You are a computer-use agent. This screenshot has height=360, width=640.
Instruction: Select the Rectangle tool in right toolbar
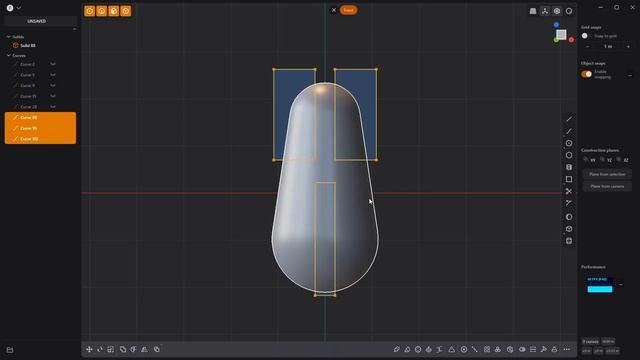pos(569,179)
